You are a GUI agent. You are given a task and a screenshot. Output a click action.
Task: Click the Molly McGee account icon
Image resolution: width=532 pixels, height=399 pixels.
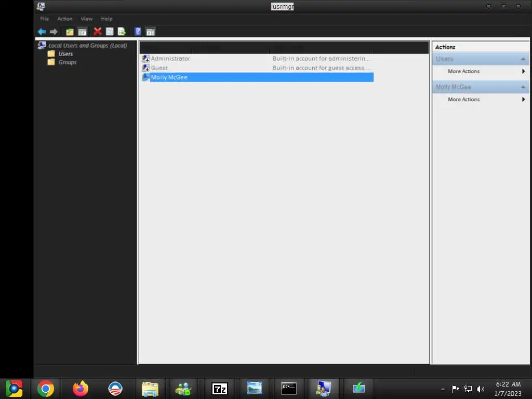click(146, 77)
